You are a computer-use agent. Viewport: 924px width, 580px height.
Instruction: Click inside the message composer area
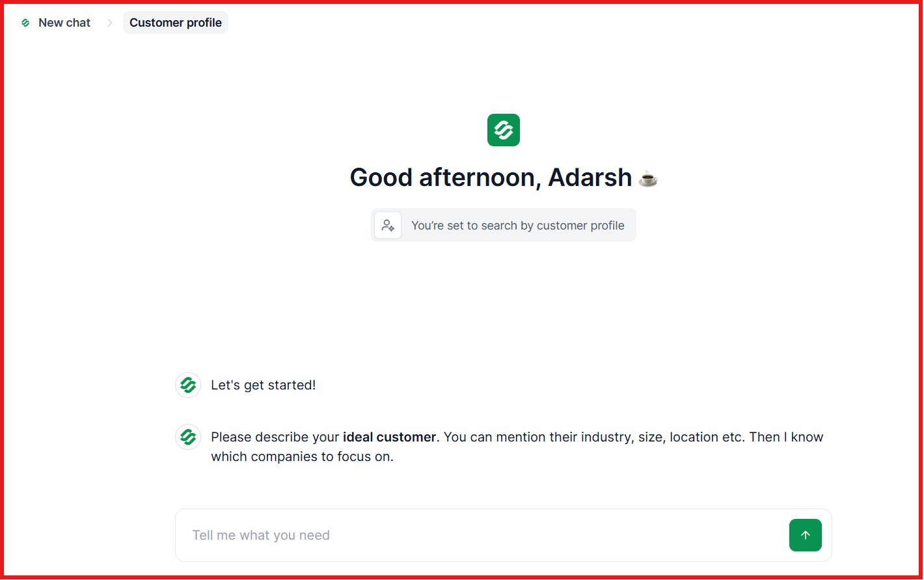455,534
